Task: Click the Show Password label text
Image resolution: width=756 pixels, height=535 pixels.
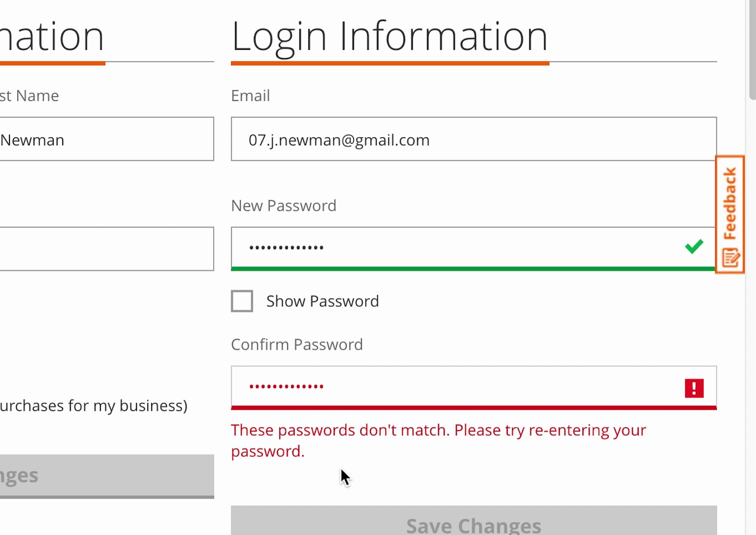Action: click(x=322, y=301)
